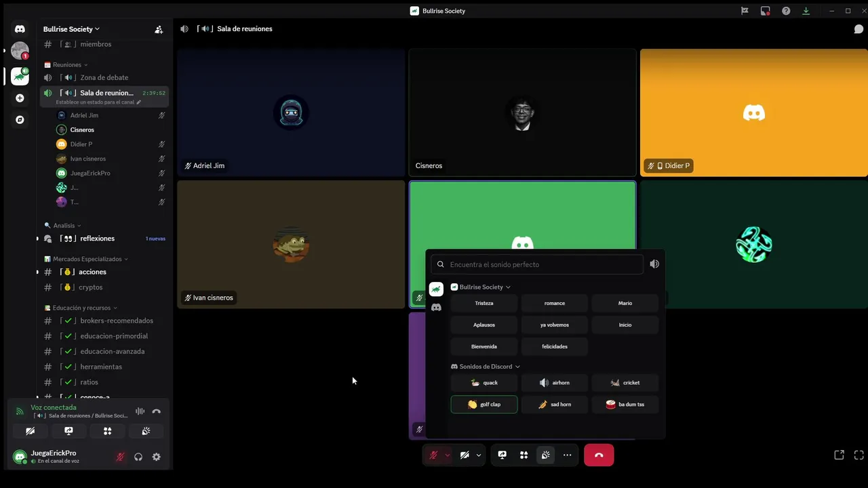Select Bullrise Society tab icon in soundboard
868x488 pixels.
[x=437, y=289]
